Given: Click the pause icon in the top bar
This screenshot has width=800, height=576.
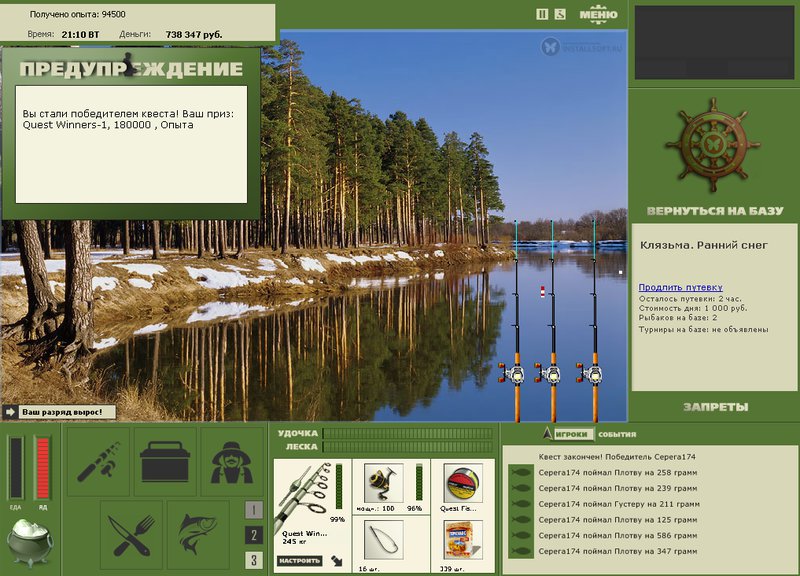Looking at the screenshot, I should (x=542, y=14).
